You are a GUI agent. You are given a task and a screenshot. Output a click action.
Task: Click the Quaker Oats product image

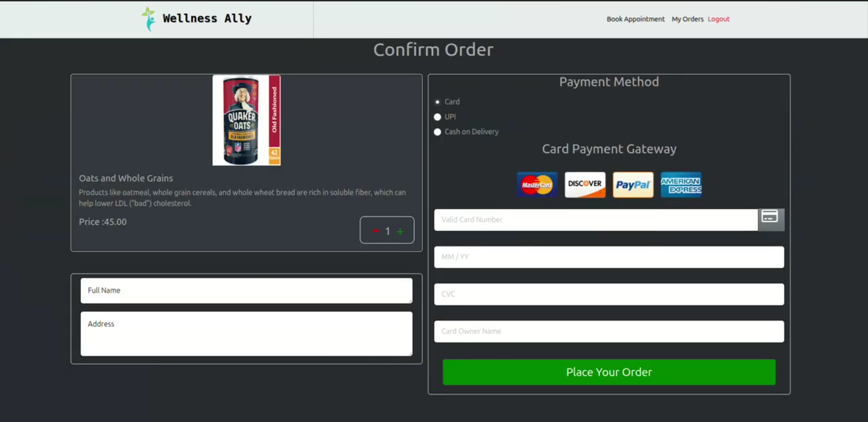click(246, 120)
